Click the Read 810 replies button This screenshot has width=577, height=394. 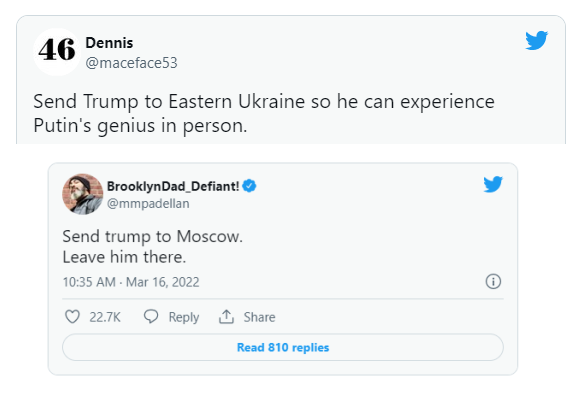[x=283, y=347]
